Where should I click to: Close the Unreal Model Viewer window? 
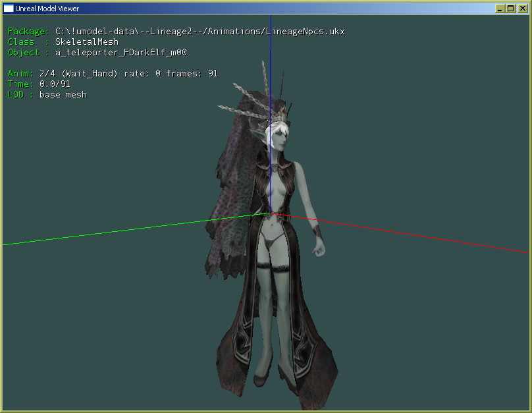(x=522, y=9)
